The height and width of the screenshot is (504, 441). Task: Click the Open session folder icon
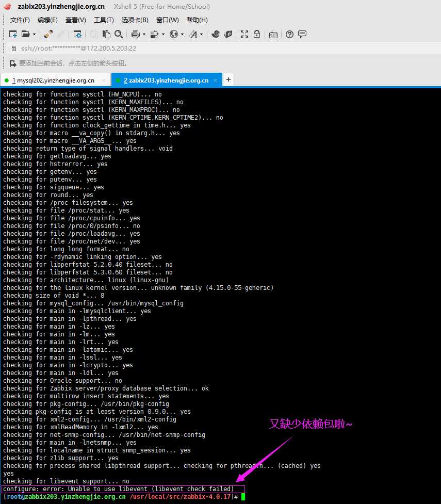(25, 34)
